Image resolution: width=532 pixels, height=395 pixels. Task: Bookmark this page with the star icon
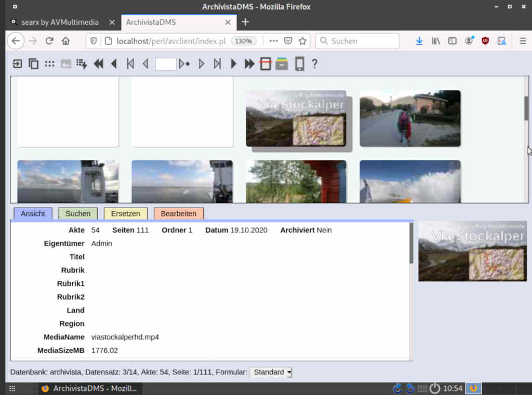[303, 41]
